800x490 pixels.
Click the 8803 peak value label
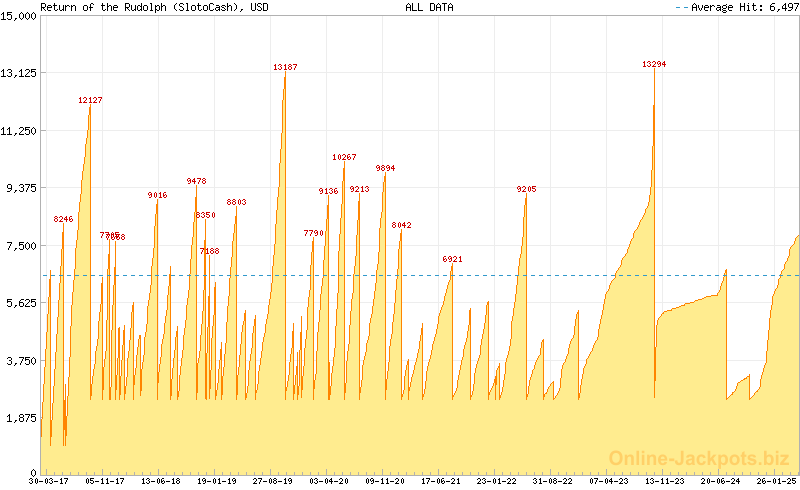tap(236, 202)
